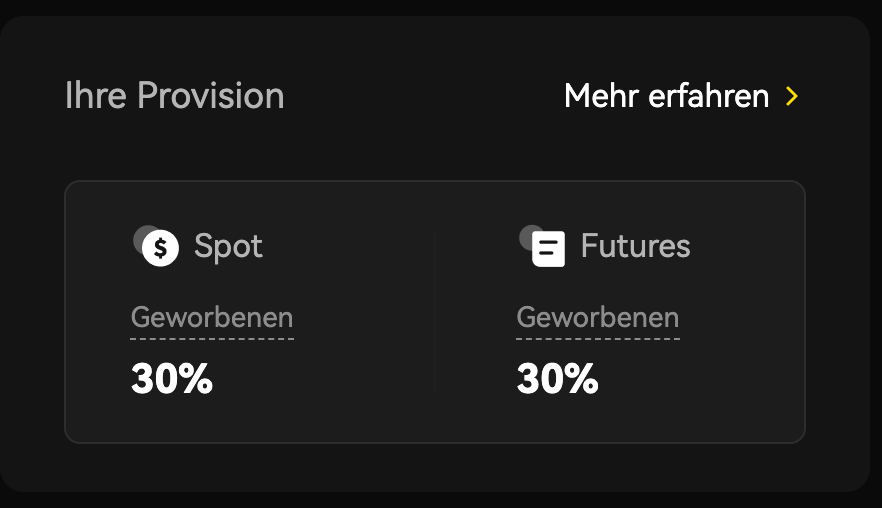The width and height of the screenshot is (882, 508).
Task: Select the Spot label text
Action: (x=228, y=246)
